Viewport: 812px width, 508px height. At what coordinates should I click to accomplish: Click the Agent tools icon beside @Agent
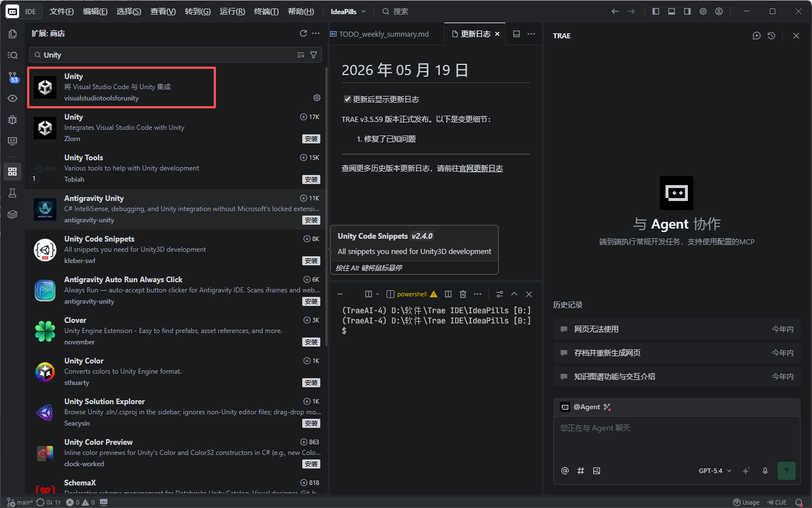[x=607, y=407]
